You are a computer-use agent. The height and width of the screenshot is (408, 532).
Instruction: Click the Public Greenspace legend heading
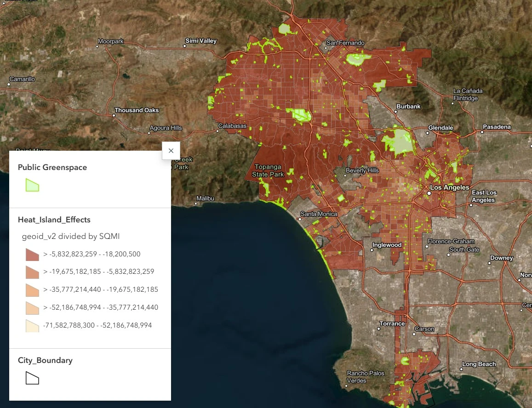pyautogui.click(x=52, y=167)
